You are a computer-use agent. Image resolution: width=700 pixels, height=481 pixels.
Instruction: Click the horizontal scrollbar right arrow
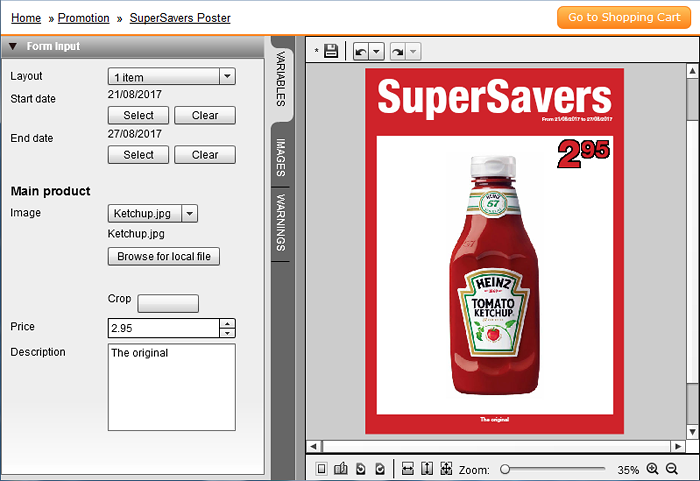[678, 446]
